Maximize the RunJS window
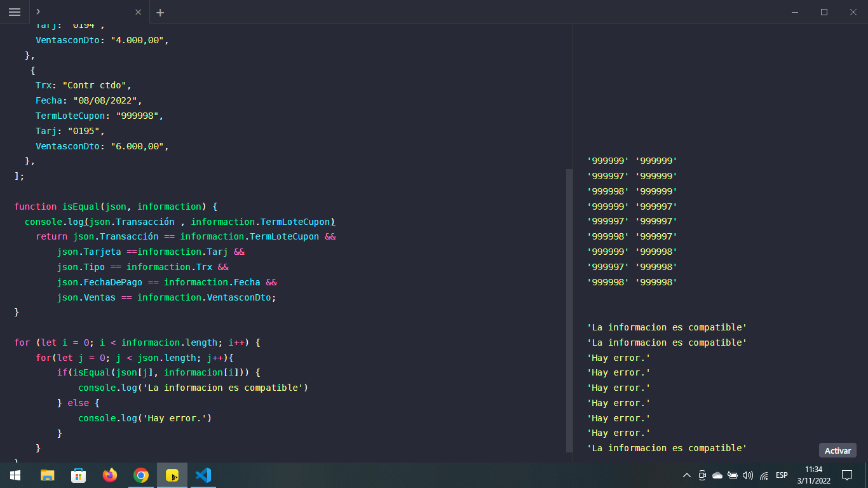The width and height of the screenshot is (868, 488). [824, 12]
